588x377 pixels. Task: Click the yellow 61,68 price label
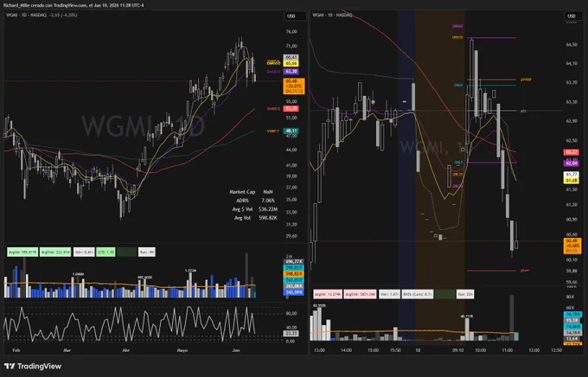click(x=572, y=181)
